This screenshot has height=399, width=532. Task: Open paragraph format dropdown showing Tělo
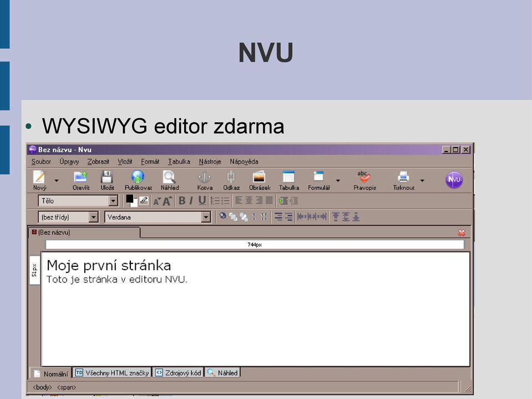click(x=78, y=201)
